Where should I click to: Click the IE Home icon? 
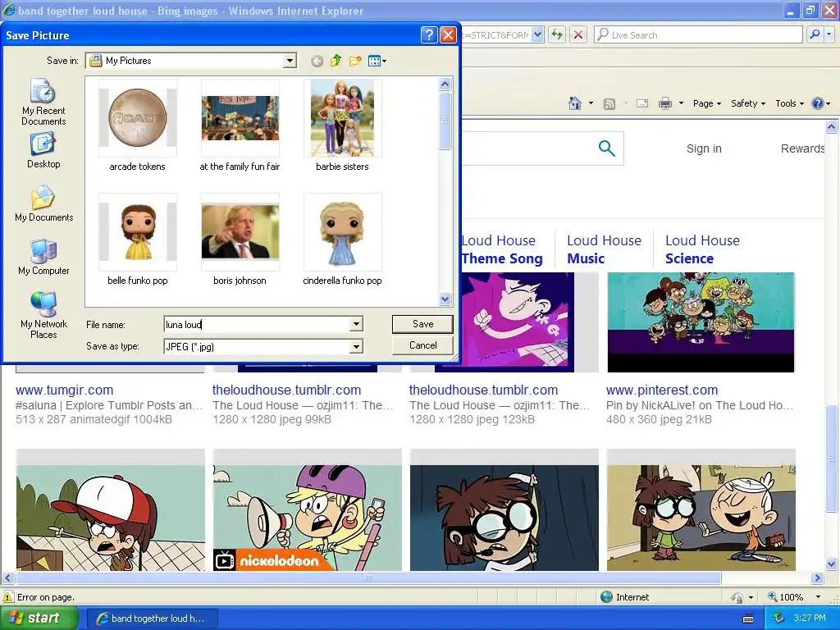(575, 103)
